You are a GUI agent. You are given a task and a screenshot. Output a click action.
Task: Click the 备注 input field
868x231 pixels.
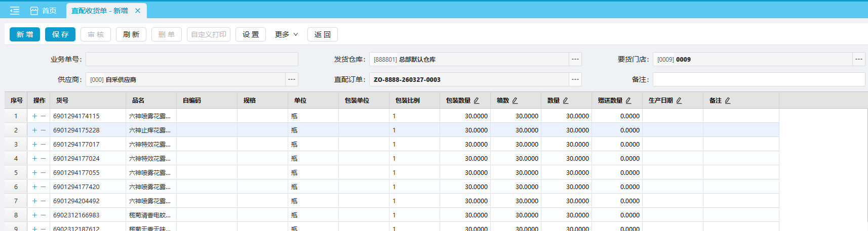[x=758, y=79]
